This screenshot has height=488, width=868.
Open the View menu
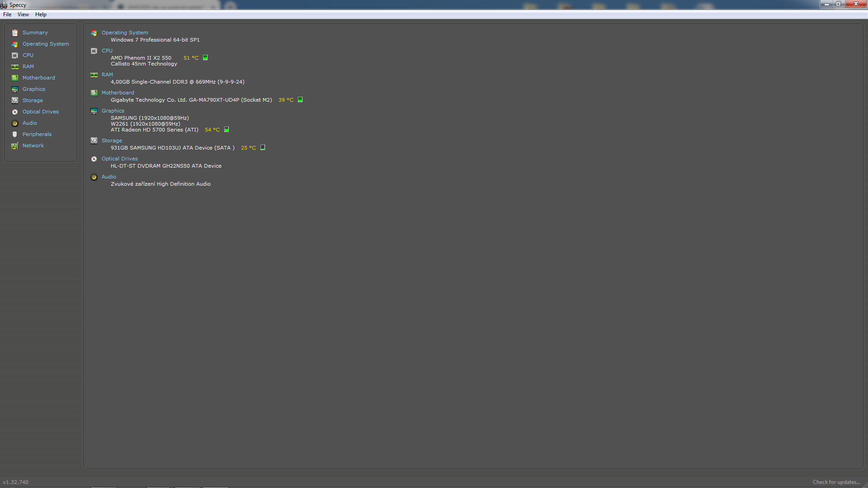(23, 14)
